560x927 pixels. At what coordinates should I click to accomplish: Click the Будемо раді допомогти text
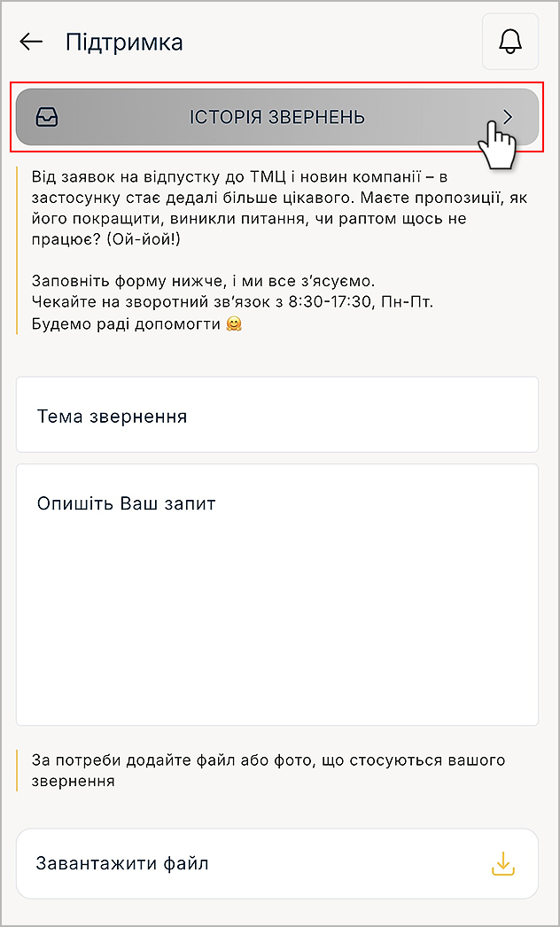pyautogui.click(x=126, y=324)
